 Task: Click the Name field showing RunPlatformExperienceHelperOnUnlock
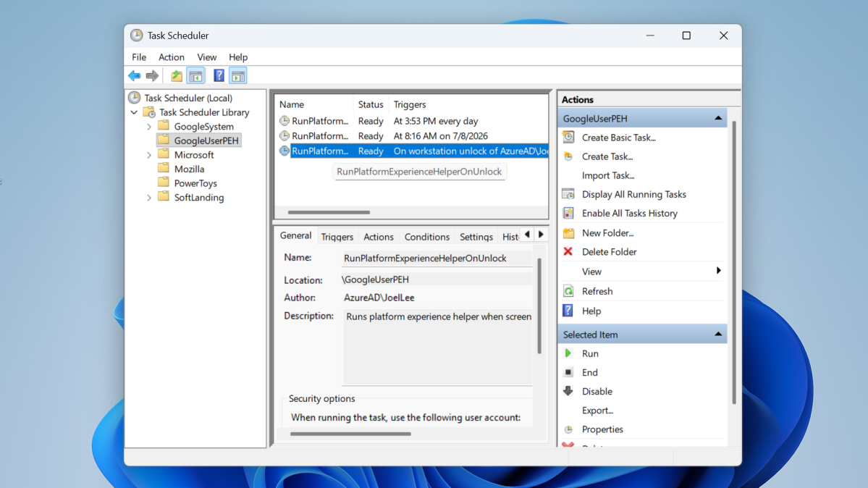click(x=437, y=258)
